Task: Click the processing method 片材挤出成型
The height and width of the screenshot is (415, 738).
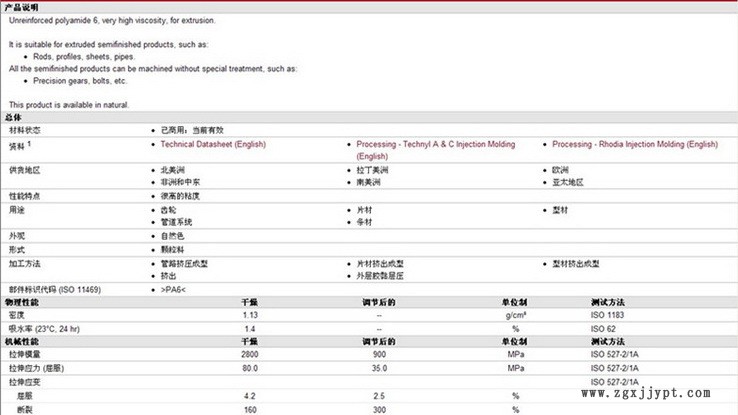Action: [x=380, y=263]
